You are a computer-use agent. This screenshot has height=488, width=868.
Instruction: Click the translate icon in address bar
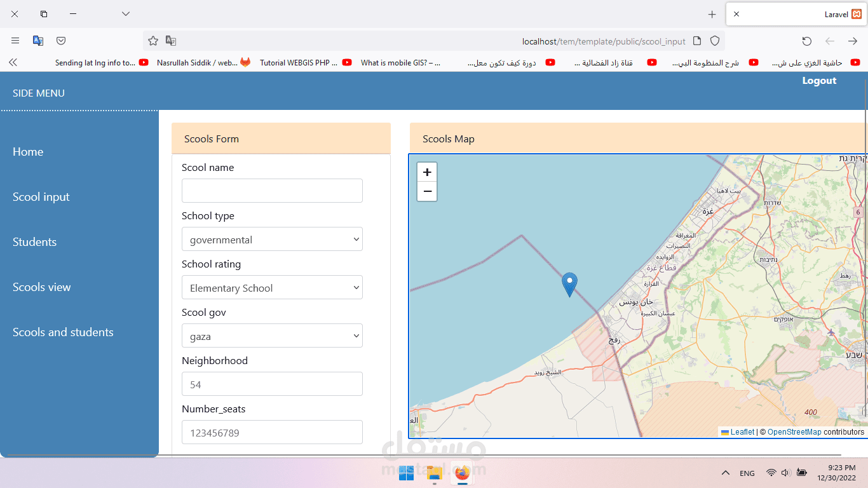click(x=171, y=41)
